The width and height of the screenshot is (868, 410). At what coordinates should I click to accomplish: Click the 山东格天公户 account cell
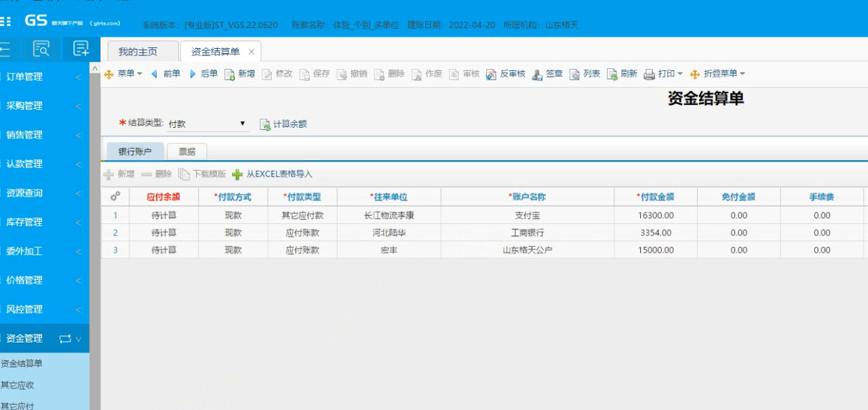click(527, 250)
